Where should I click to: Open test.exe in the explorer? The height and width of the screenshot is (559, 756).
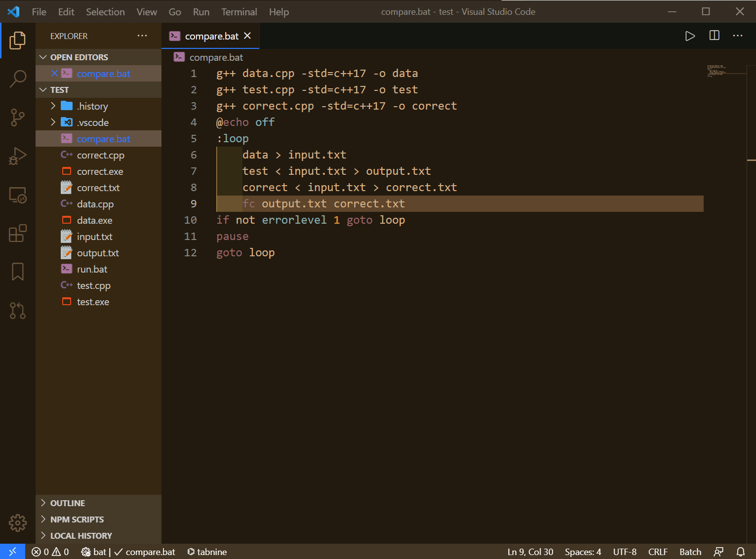click(98, 301)
